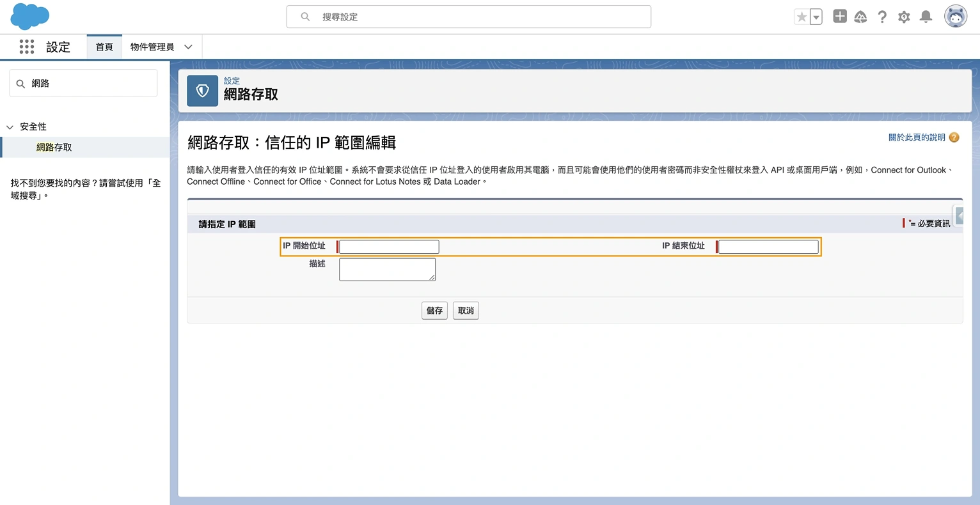Switch to the 首頁 tab
This screenshot has width=980, height=505.
point(104,46)
